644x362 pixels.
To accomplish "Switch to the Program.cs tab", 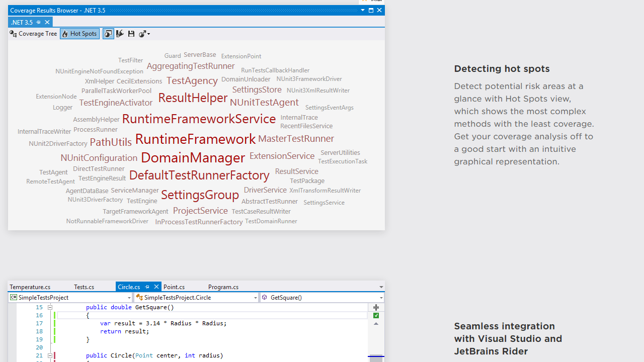I will point(223,287).
